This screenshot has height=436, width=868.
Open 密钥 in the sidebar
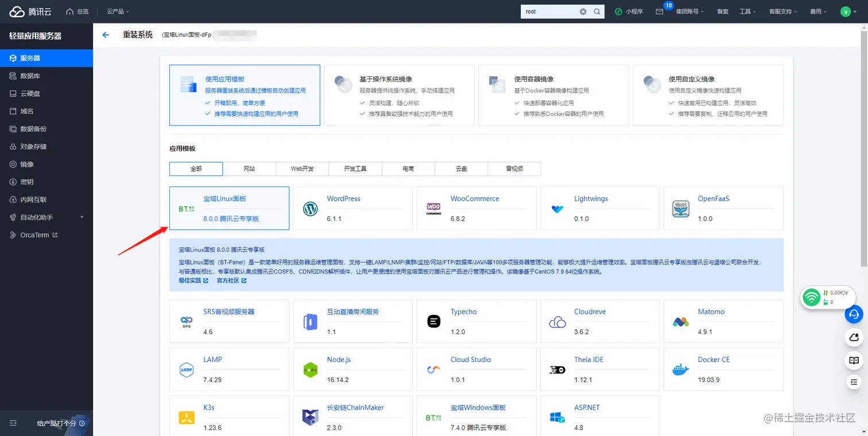pos(46,182)
